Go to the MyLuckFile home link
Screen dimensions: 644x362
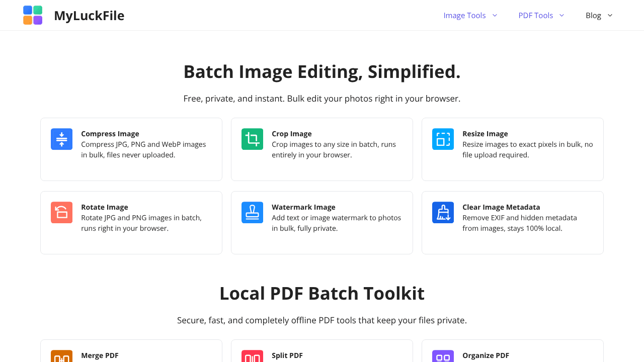click(89, 16)
